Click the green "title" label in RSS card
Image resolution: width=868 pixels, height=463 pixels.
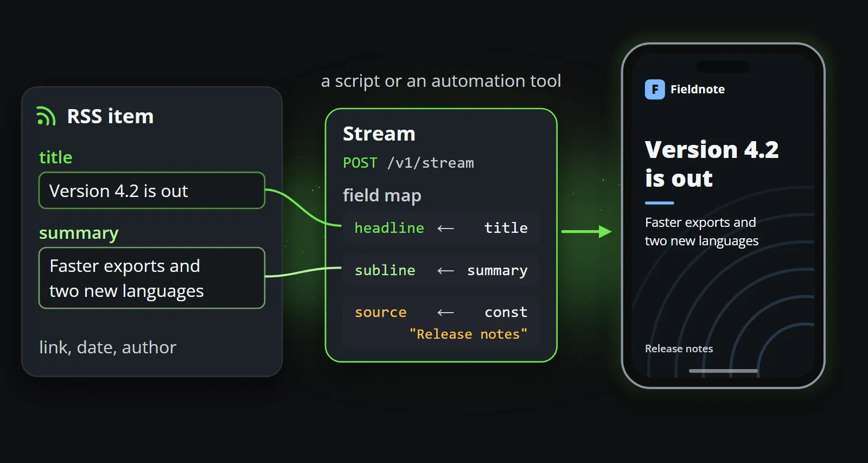click(56, 157)
